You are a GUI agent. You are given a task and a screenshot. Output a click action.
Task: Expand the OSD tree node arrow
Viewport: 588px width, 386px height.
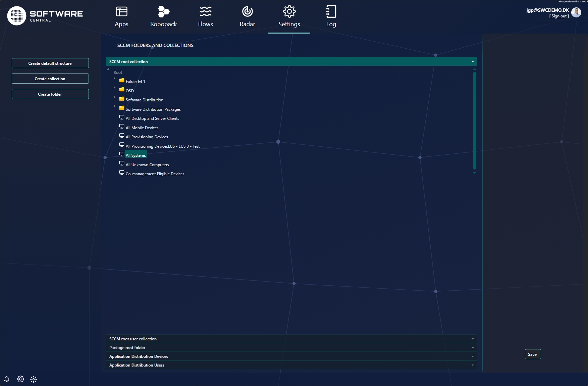pyautogui.click(x=115, y=88)
